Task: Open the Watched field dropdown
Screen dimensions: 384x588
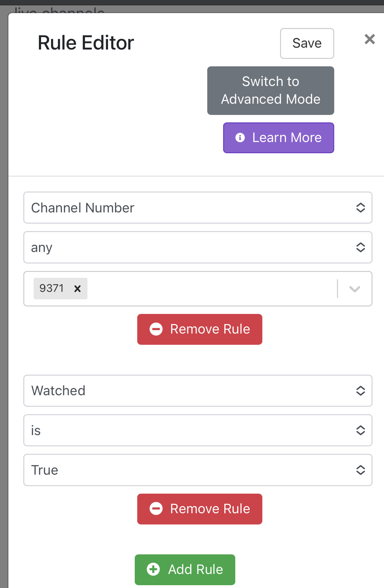Action: click(x=198, y=391)
